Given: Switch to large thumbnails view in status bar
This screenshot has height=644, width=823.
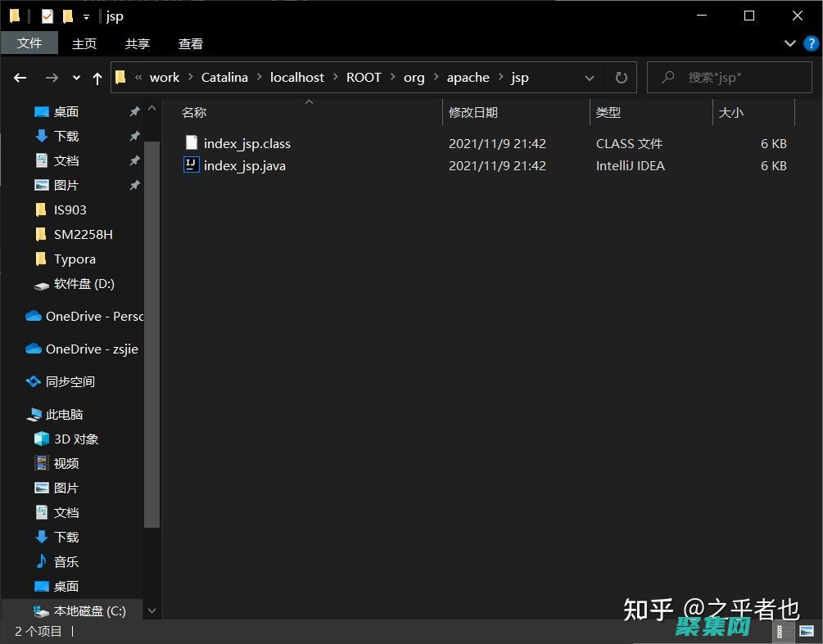Looking at the screenshot, I should (x=805, y=632).
